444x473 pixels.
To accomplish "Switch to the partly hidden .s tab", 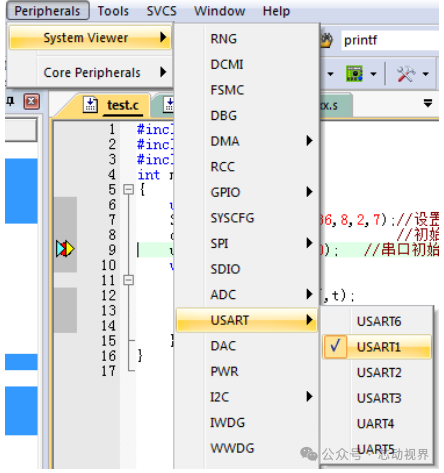I will [x=335, y=106].
